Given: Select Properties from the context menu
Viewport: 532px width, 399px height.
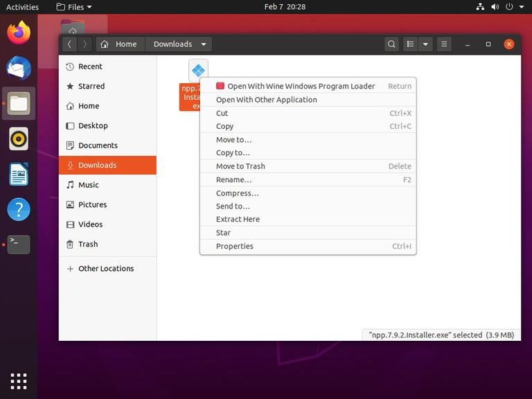Looking at the screenshot, I should (235, 247).
